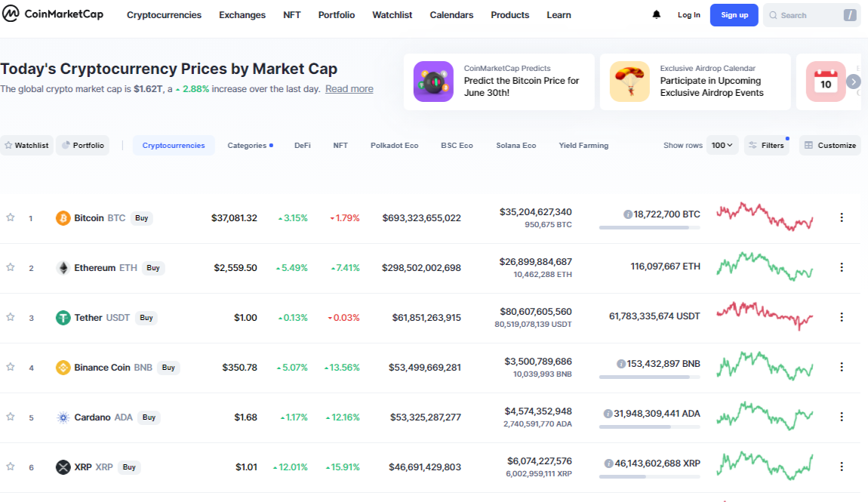The width and height of the screenshot is (868, 502).
Task: Go to Calendars in the navigation
Action: click(451, 15)
